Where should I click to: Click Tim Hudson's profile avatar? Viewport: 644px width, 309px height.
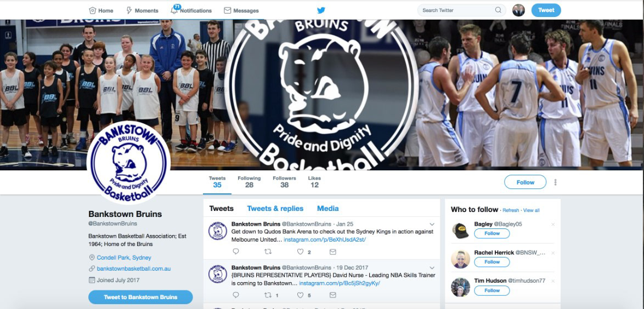(460, 287)
